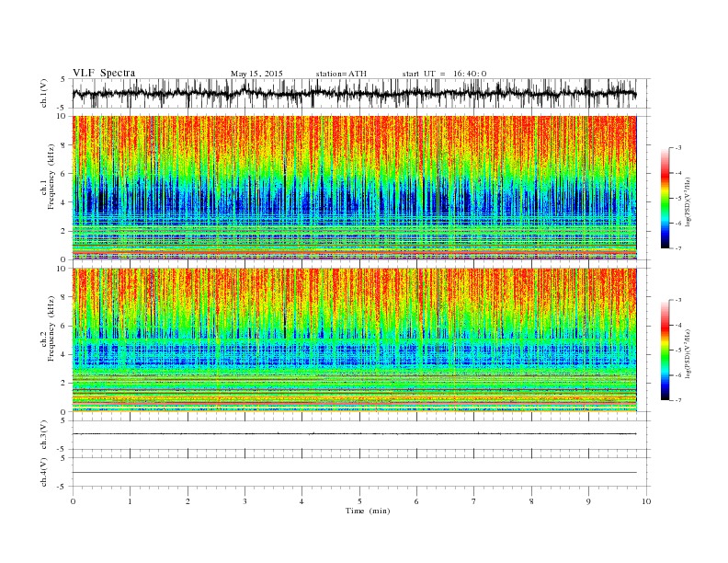Click the "-5" lower limit on ch.4(V) axis
The image size is (728, 563).
(x=63, y=487)
